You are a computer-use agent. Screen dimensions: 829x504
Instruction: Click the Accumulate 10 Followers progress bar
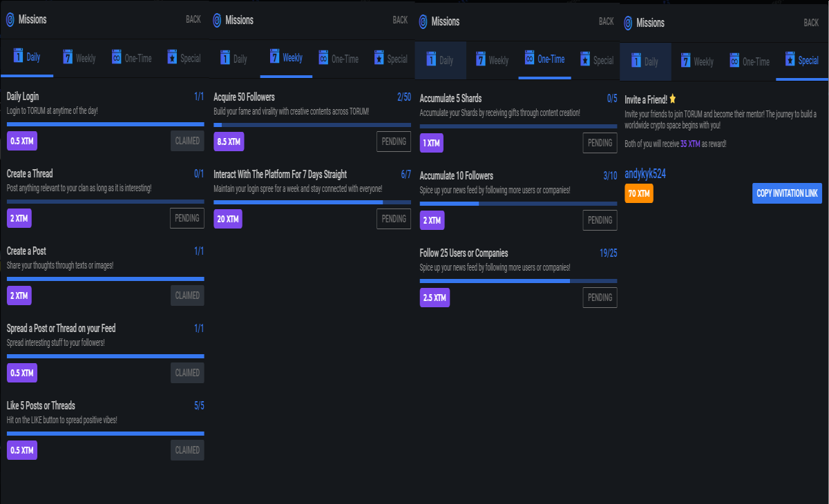pyautogui.click(x=519, y=204)
